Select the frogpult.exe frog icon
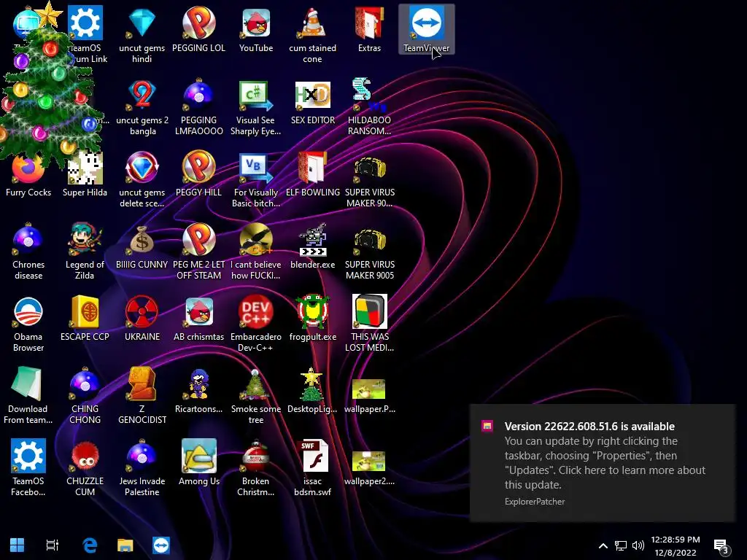 312,318
